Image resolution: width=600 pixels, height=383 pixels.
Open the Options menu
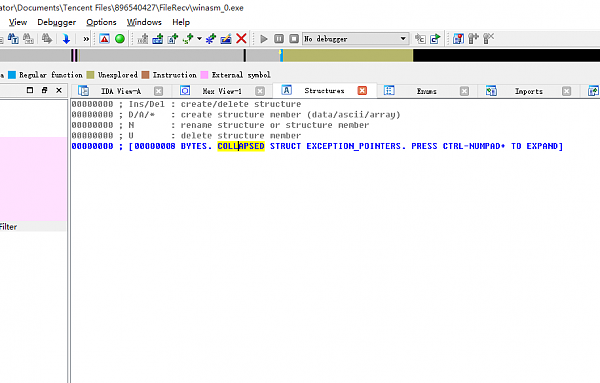(x=101, y=22)
